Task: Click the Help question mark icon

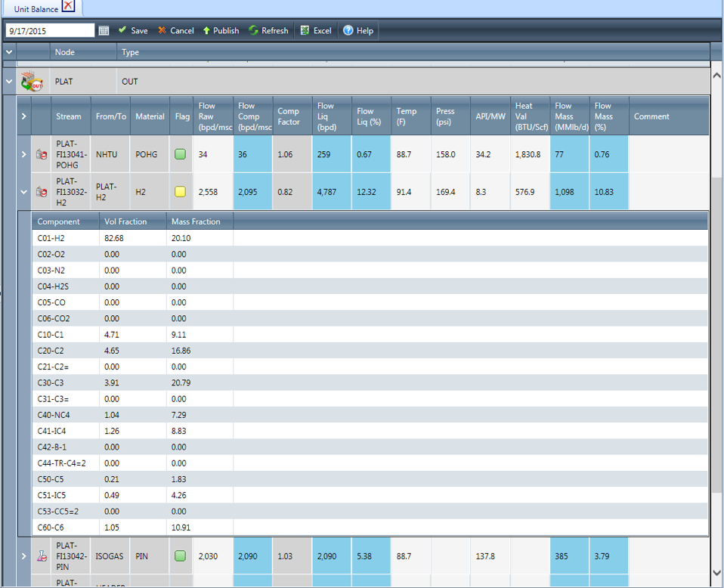Action: click(x=348, y=31)
